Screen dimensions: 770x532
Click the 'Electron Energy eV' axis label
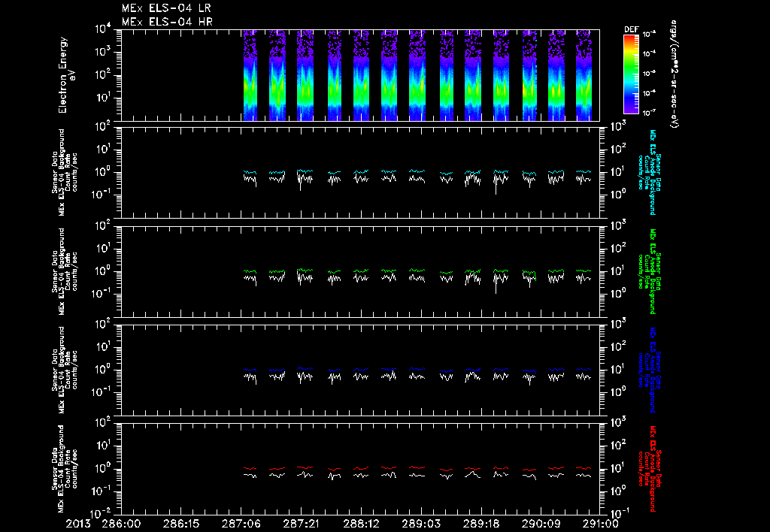(x=66, y=75)
